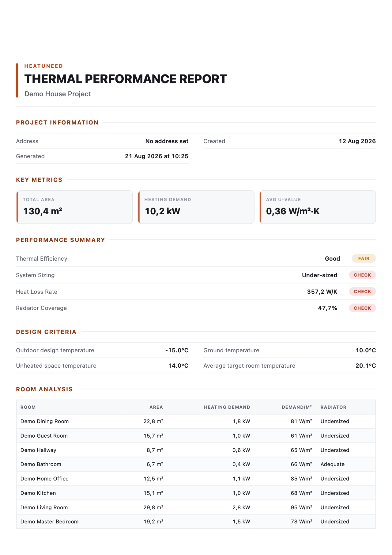This screenshot has height=555, width=392.
Task: Select the 47,7% radiator coverage value
Action: point(328,308)
